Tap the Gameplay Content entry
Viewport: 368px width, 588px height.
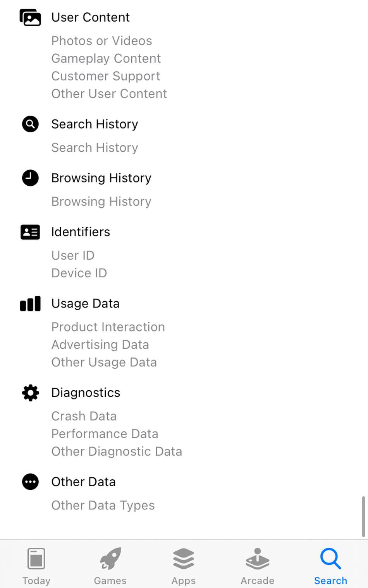coord(106,58)
